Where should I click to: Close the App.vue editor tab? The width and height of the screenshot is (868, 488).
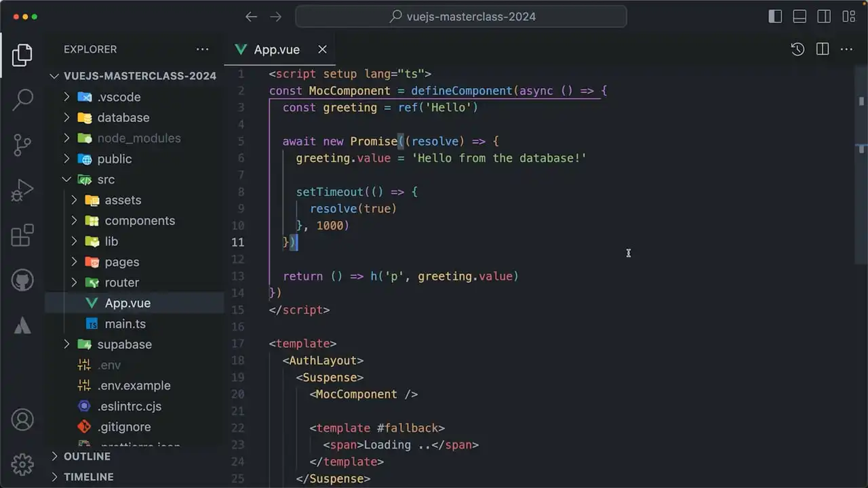[x=323, y=49]
